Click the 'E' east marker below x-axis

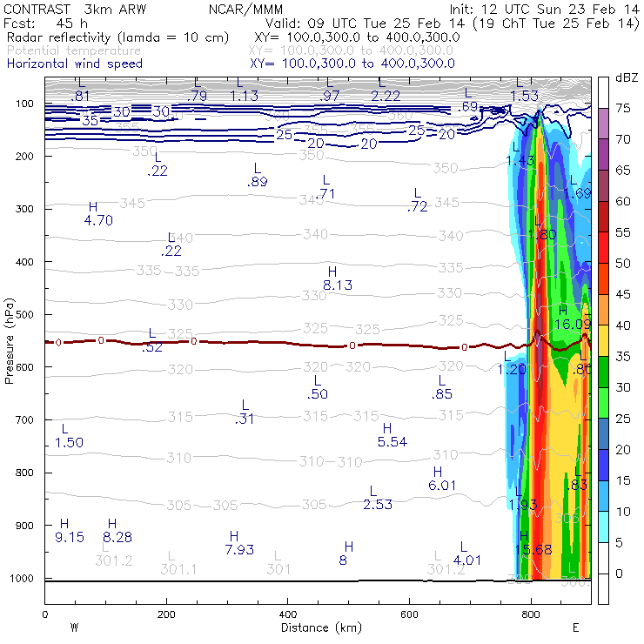[x=575, y=627]
